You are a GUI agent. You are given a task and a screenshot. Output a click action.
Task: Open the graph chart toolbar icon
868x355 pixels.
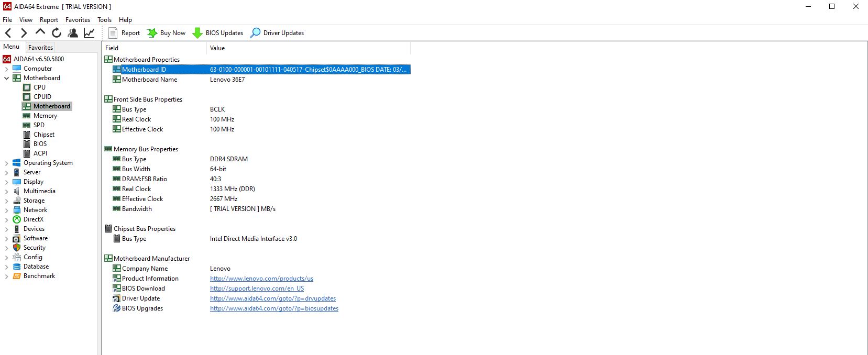[x=89, y=33]
